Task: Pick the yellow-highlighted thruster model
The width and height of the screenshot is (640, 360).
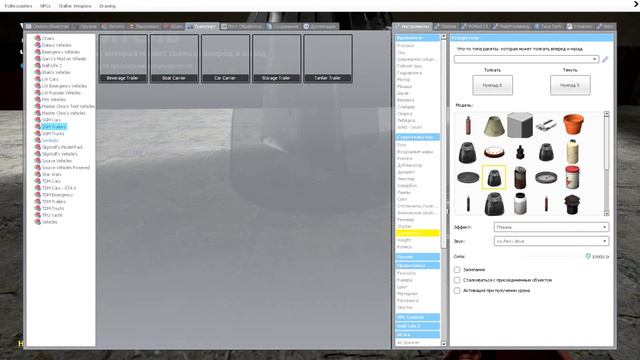Action: 494,178
